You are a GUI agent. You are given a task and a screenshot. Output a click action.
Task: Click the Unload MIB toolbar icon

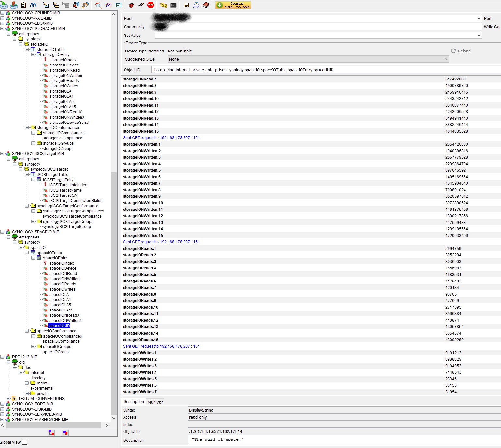point(14,5)
